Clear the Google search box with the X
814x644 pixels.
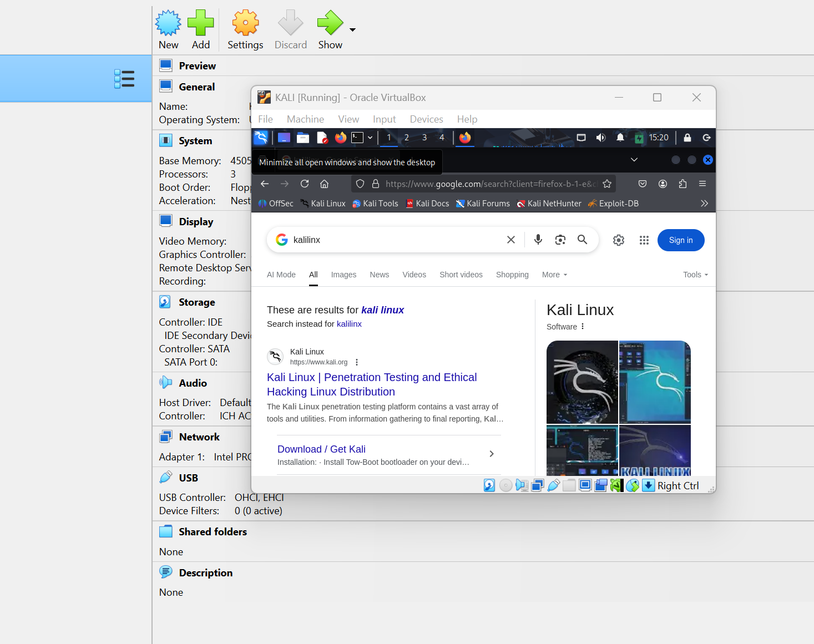511,240
